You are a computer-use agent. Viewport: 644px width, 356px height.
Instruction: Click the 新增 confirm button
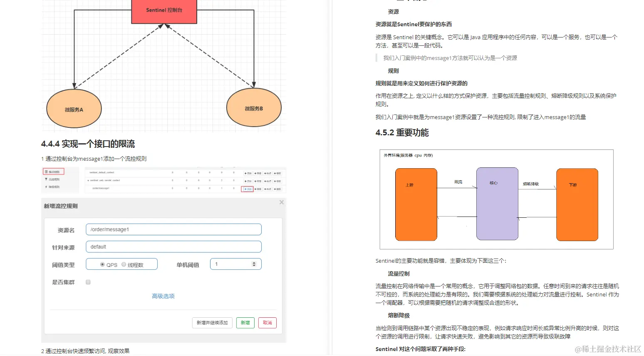245,323
